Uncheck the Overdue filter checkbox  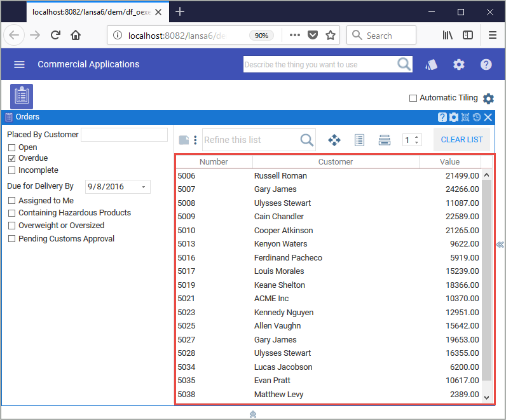tap(12, 158)
